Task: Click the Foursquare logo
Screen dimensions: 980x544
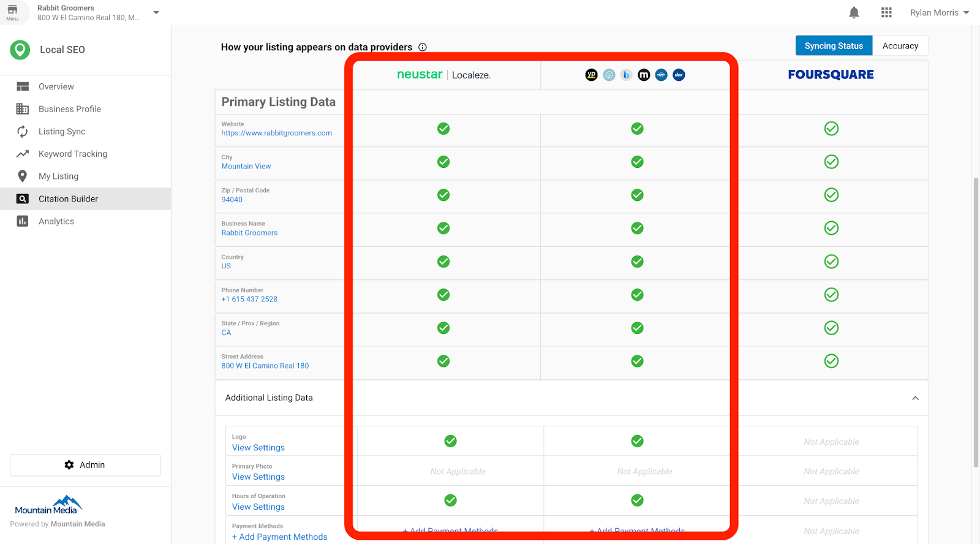Action: 831,75
